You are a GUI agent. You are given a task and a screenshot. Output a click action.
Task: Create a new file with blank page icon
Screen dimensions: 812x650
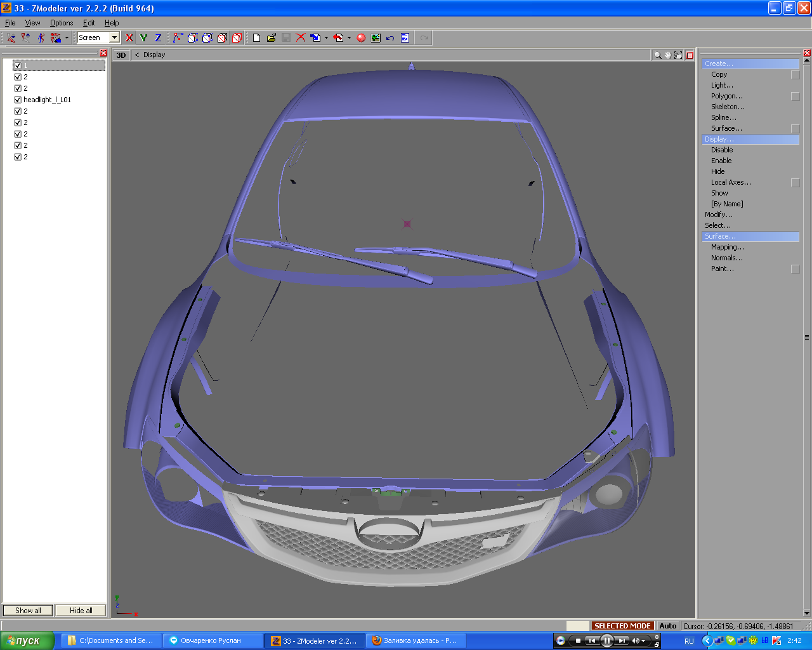256,38
